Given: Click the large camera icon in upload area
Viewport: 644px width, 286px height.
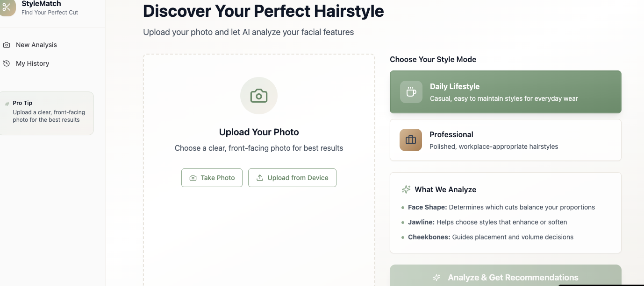Looking at the screenshot, I should [x=259, y=96].
